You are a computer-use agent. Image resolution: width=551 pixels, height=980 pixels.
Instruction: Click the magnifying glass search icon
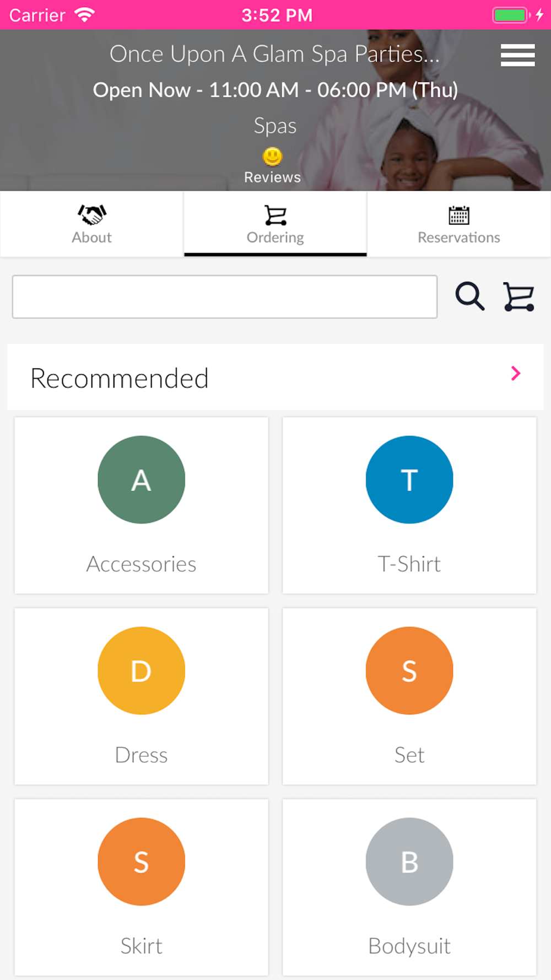(470, 297)
